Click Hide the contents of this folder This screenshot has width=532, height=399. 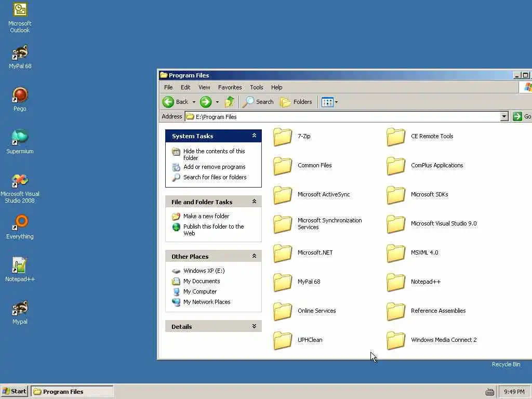click(x=214, y=154)
